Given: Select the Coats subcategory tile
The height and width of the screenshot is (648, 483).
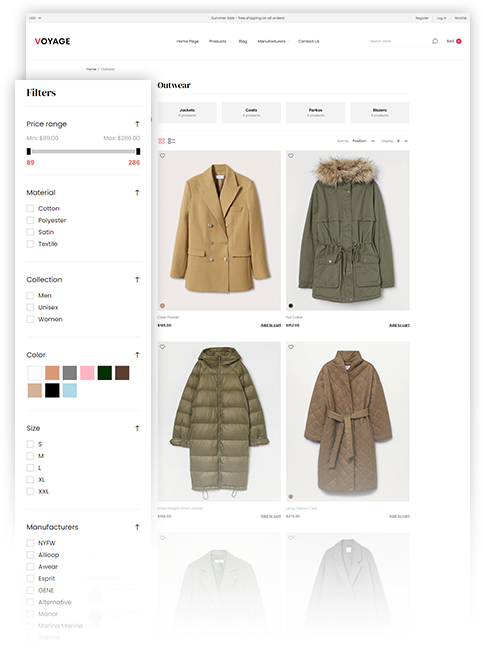Looking at the screenshot, I should tap(251, 112).
